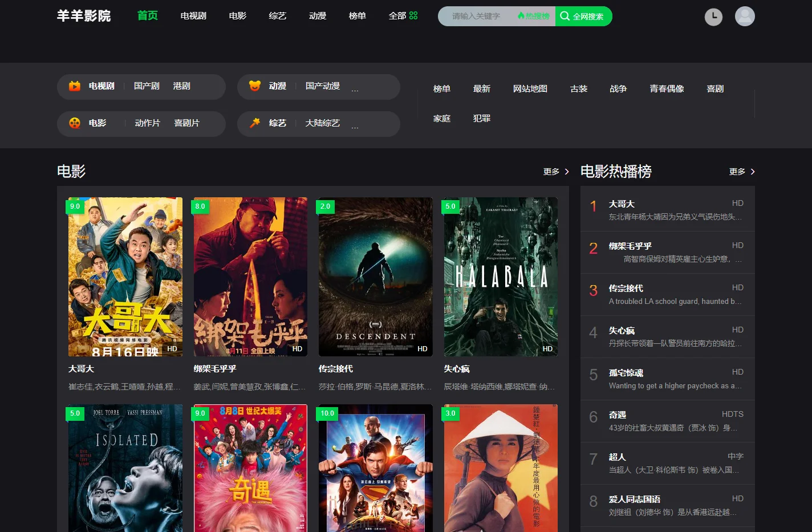812x532 pixels.
Task: Click the 青春偶像 tag link
Action: click(667, 89)
